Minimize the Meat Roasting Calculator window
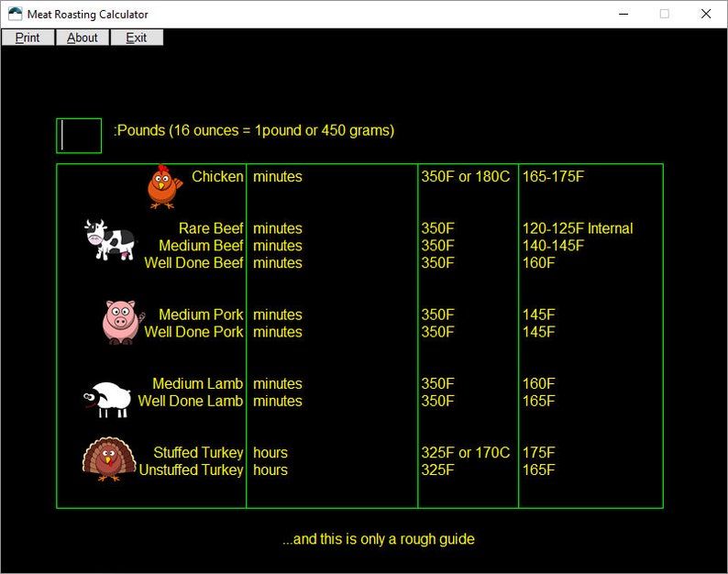Screen dimensions: 728x574 point(623,14)
